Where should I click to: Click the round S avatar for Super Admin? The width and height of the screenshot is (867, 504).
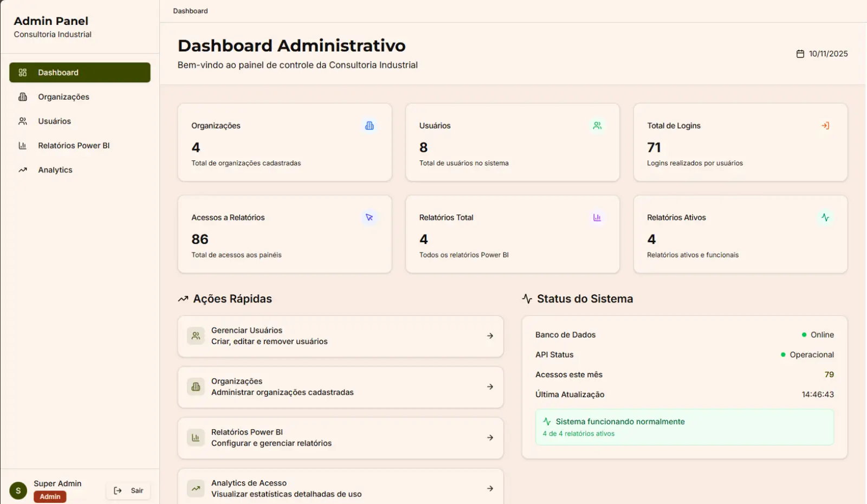[x=18, y=490]
